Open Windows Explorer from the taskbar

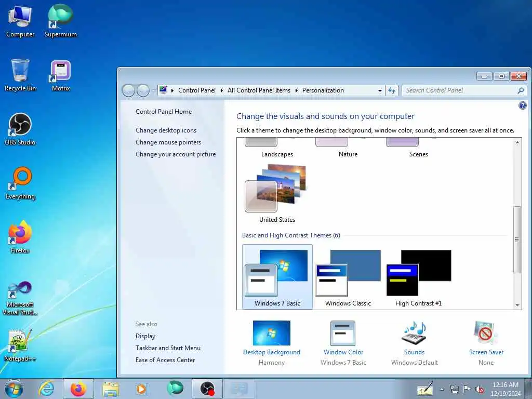[111, 389]
